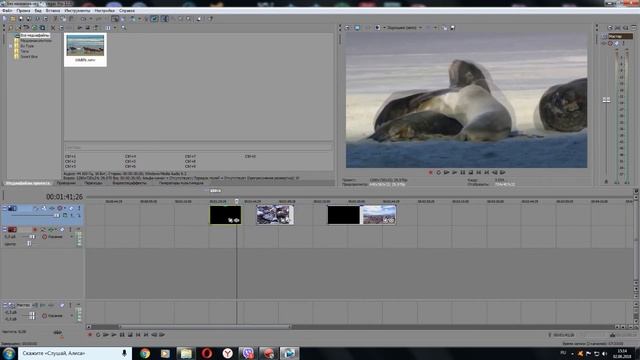The width and height of the screenshot is (640, 360).
Task: Click the Remove media X icon
Action: 53,28
